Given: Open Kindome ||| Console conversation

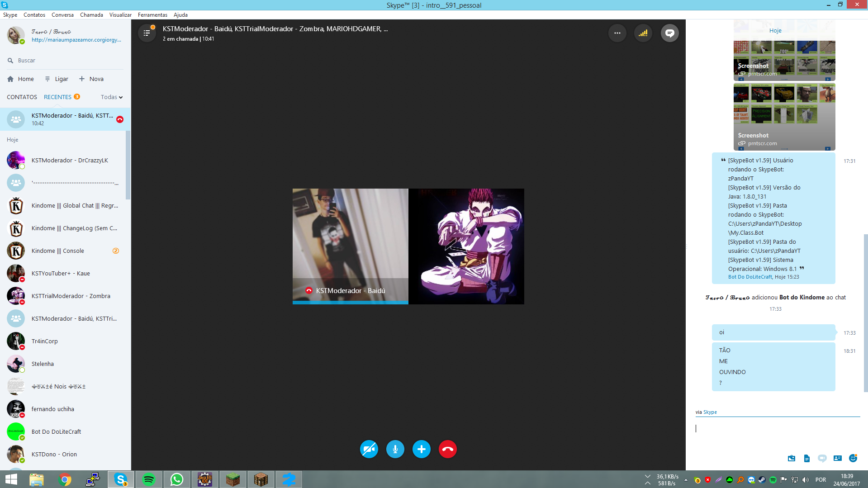Looking at the screenshot, I should click(x=63, y=251).
